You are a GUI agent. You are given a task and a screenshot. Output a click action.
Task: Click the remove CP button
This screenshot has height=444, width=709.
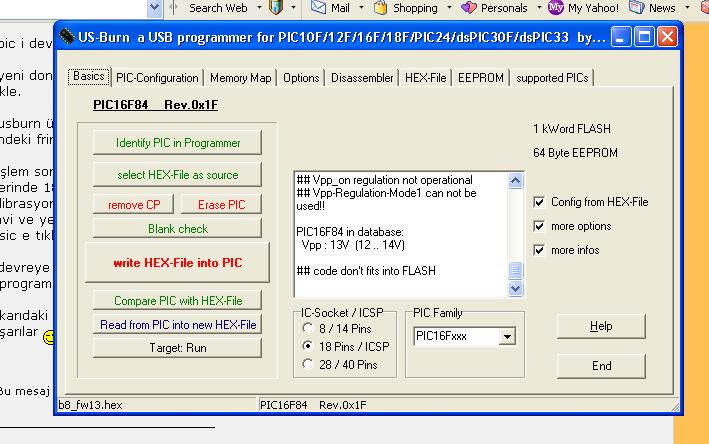coord(134,205)
